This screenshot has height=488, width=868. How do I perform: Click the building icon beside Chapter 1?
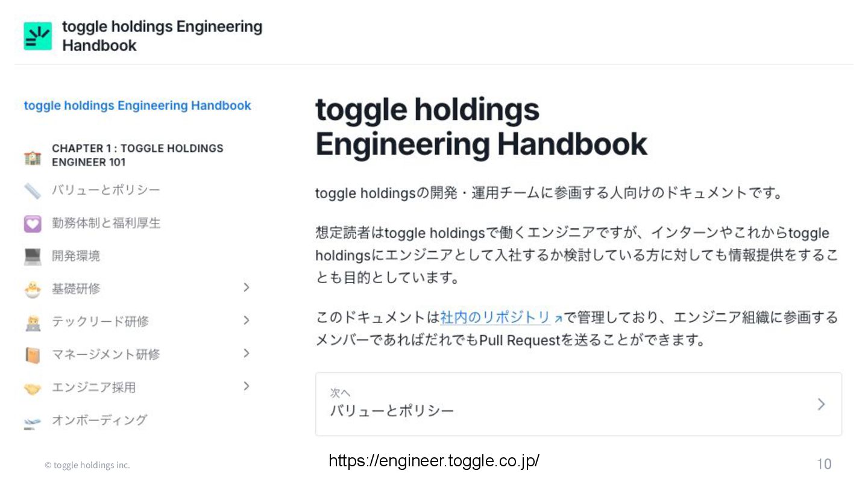click(33, 158)
